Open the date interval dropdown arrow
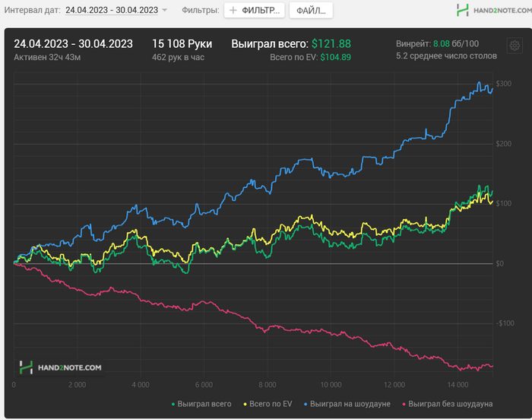This screenshot has height=420, width=532. [x=165, y=10]
